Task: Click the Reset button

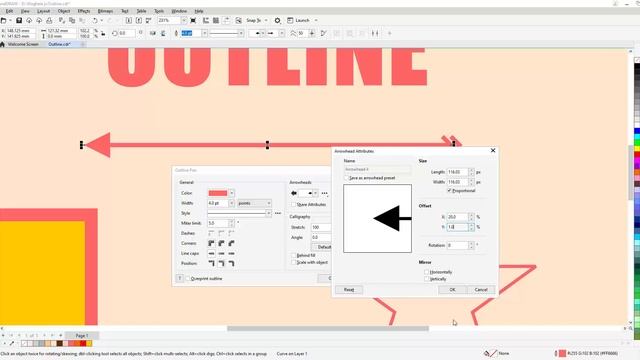Action: point(349,289)
